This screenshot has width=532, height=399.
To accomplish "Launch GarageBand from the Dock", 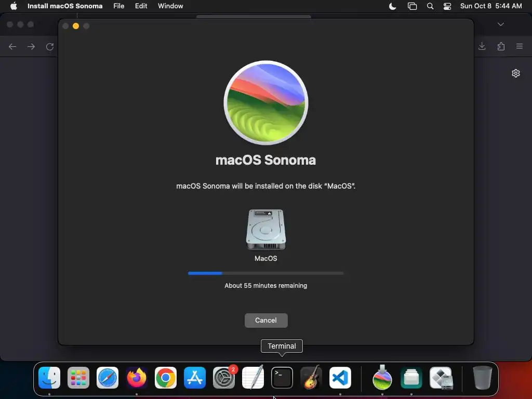I will (x=311, y=378).
